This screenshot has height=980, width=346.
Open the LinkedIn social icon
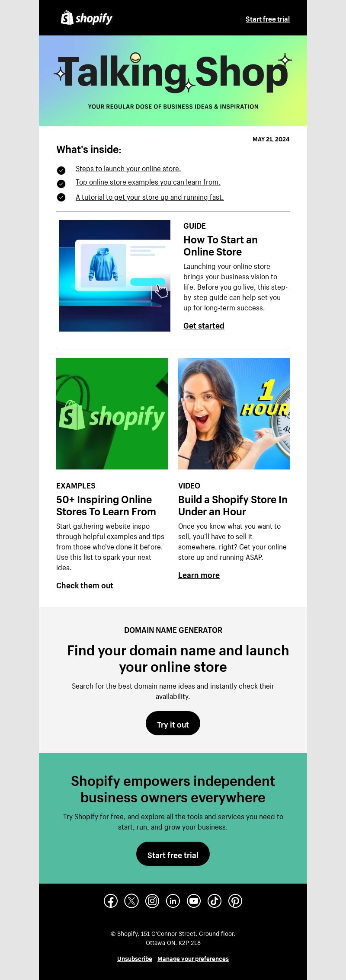coord(173,901)
